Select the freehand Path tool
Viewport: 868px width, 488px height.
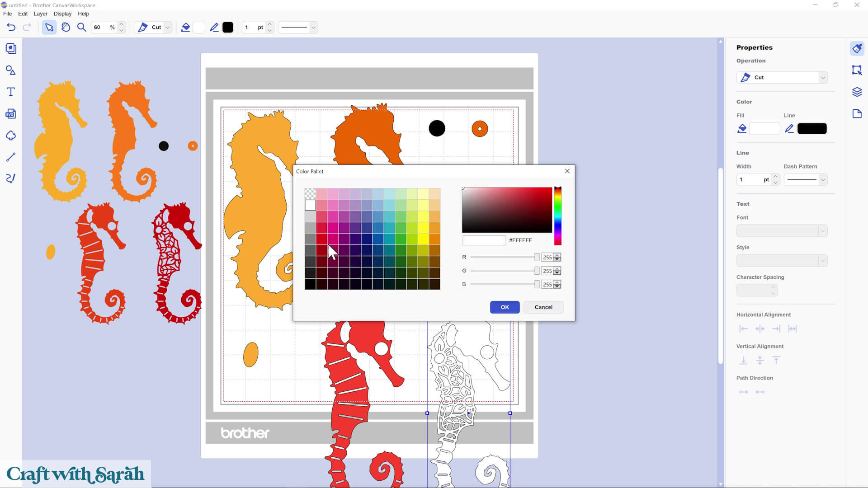[x=11, y=178]
